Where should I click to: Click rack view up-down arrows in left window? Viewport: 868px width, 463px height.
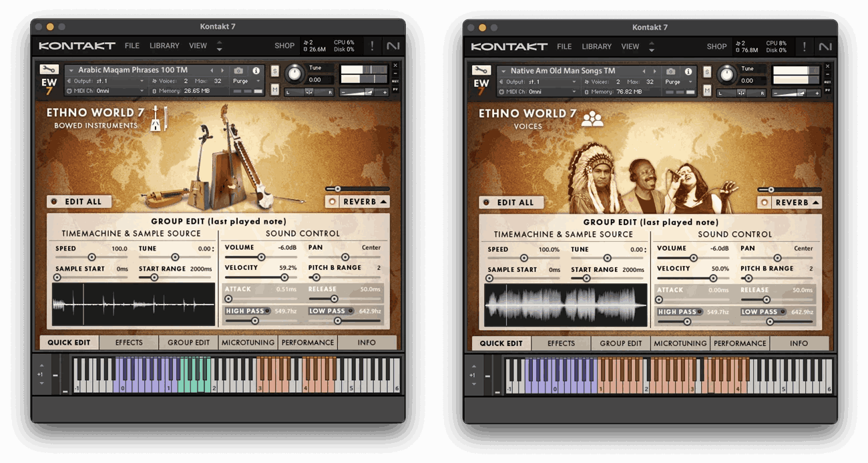[x=219, y=46]
